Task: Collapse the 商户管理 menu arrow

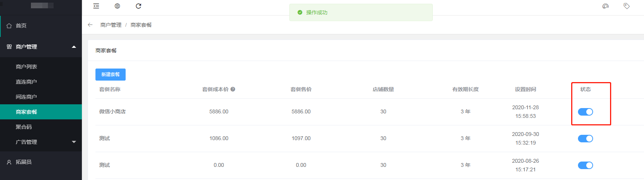Action: tap(74, 47)
